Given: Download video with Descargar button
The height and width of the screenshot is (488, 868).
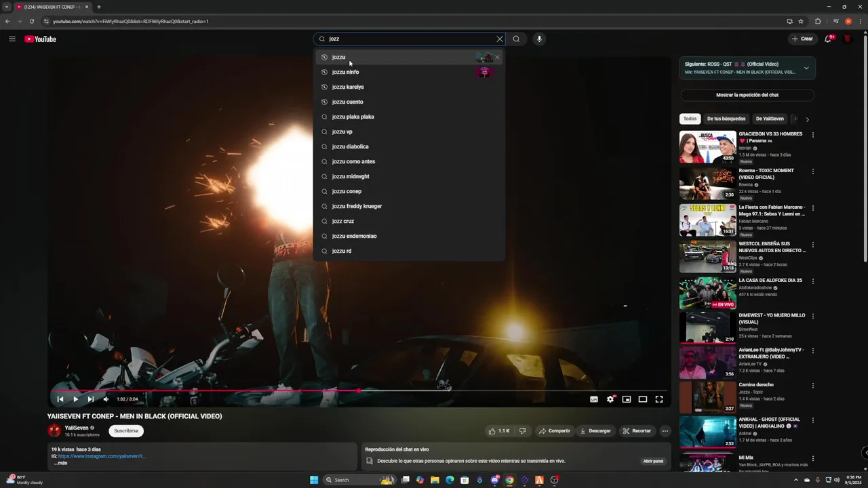Looking at the screenshot, I should 595,430.
